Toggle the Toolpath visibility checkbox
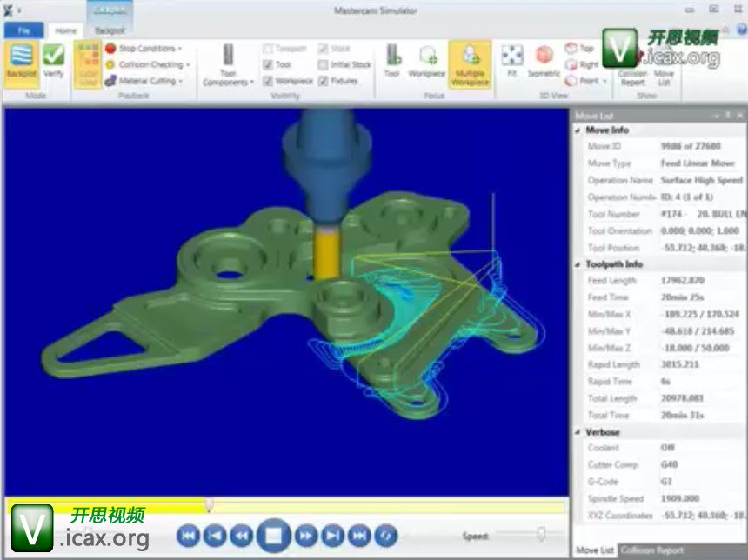This screenshot has width=748, height=560. 268,49
